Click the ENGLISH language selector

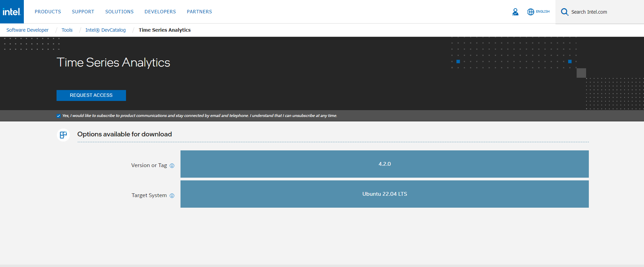[x=543, y=12]
